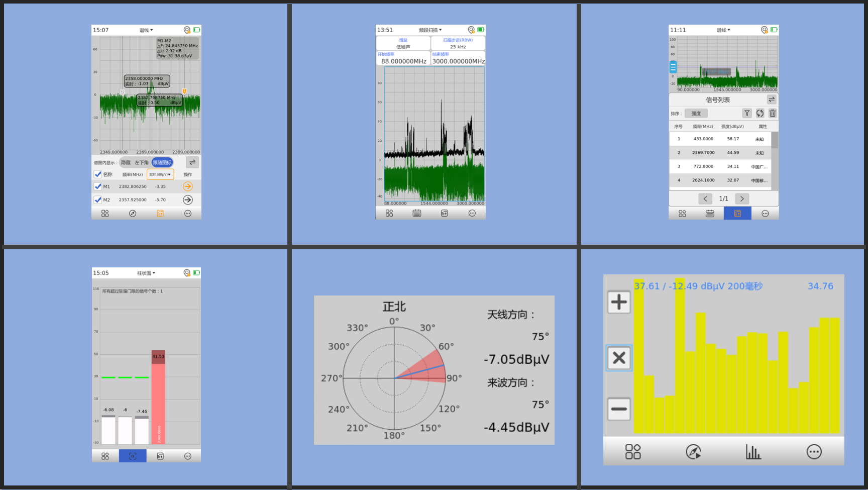Open 柱状图 mode dropdown in 15:05 screen
The width and height of the screenshot is (868, 490).
click(x=146, y=273)
